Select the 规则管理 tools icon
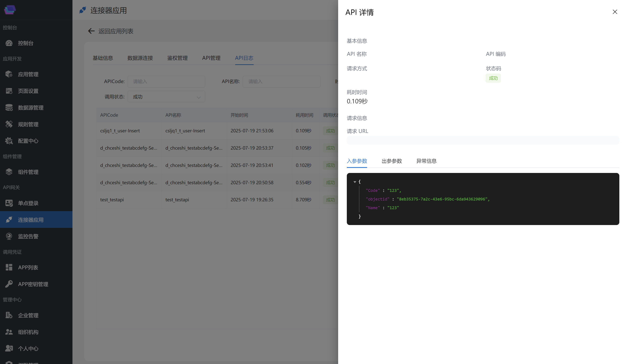Viewport: 628px width, 364px height. coord(9,124)
